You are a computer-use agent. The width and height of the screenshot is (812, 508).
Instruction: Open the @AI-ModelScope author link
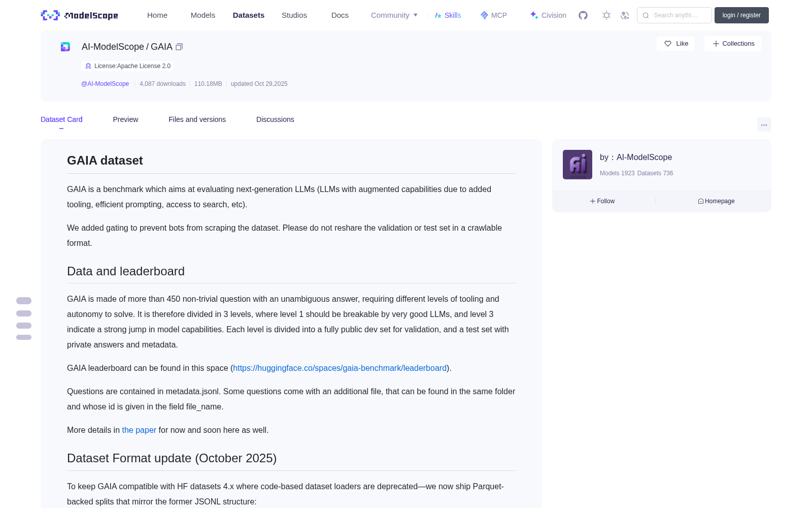tap(105, 84)
